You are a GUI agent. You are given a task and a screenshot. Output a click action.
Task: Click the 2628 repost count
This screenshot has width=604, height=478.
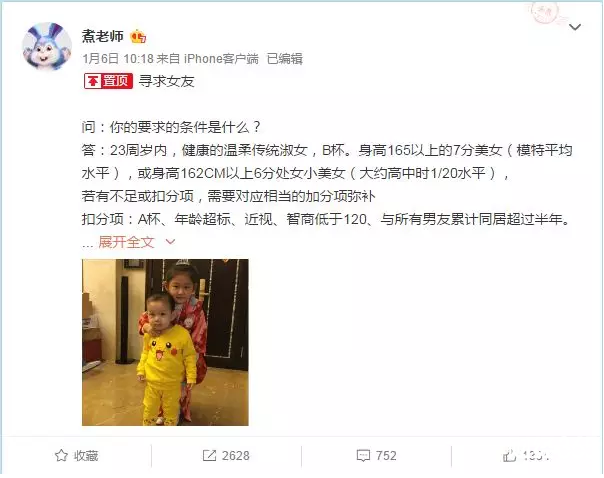click(x=236, y=456)
